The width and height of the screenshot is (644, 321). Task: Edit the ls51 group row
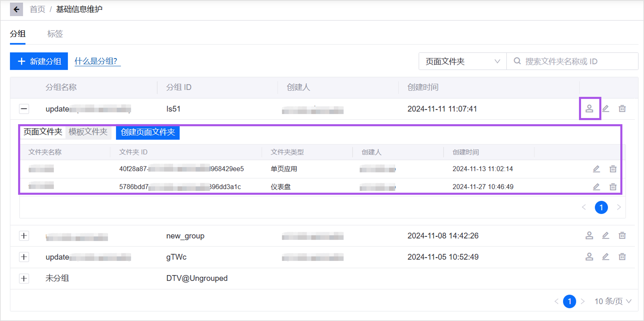pyautogui.click(x=605, y=109)
